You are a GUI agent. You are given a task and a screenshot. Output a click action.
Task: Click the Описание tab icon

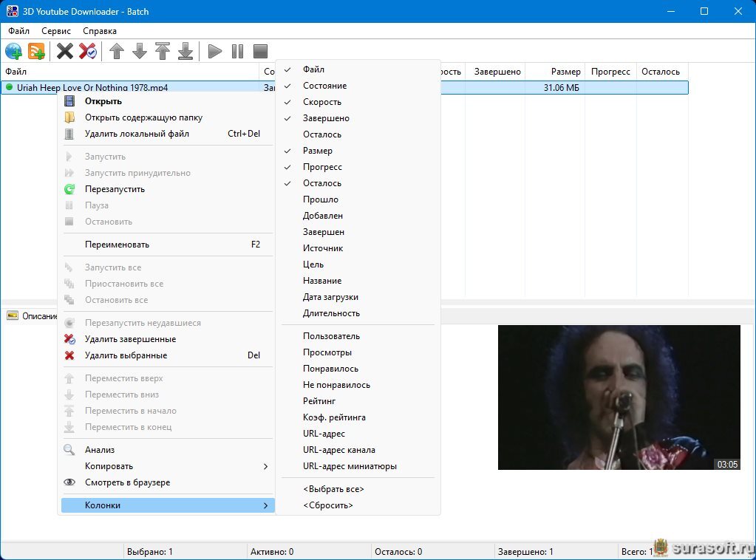(x=13, y=316)
